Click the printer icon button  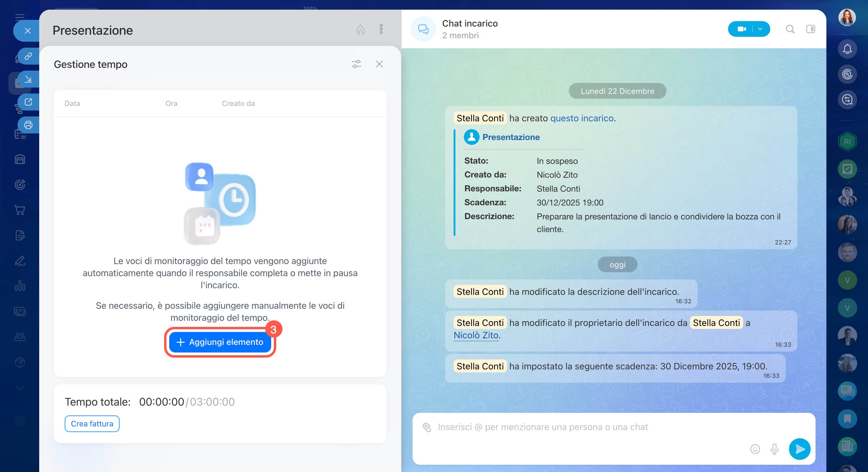28,125
